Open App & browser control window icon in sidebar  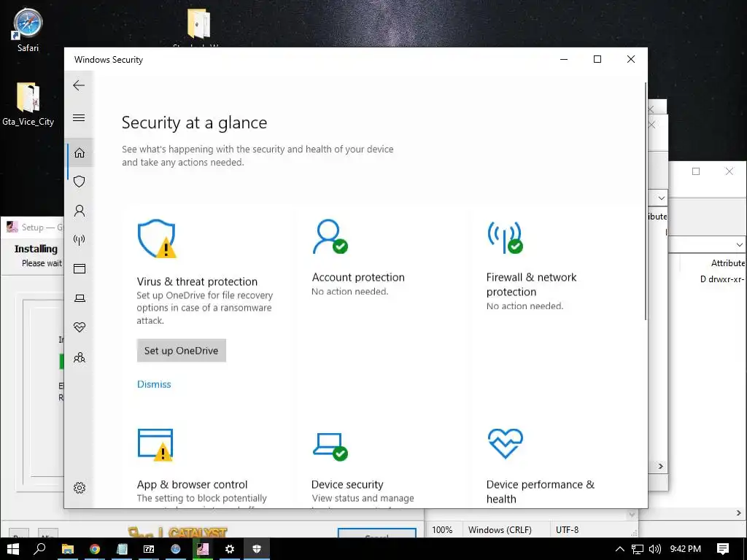(80, 268)
